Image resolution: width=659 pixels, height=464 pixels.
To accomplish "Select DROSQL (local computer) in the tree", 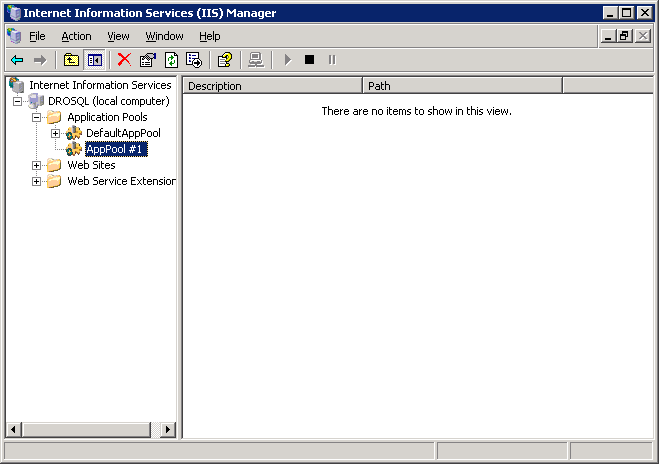I will point(108,101).
